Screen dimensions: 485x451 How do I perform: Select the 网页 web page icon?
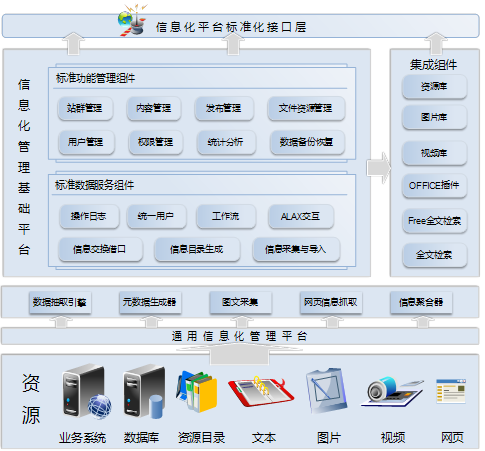451,391
